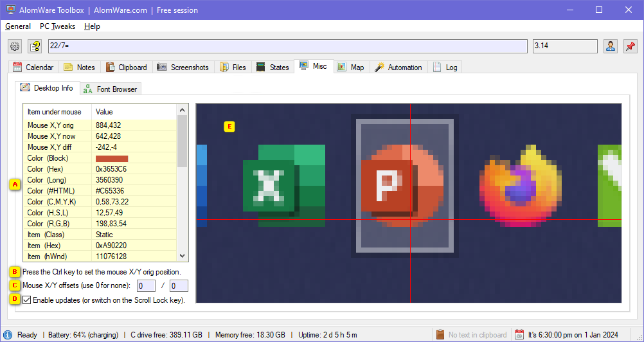Open the PC Tweaks menu
The width and height of the screenshot is (644, 342).
coord(57,26)
